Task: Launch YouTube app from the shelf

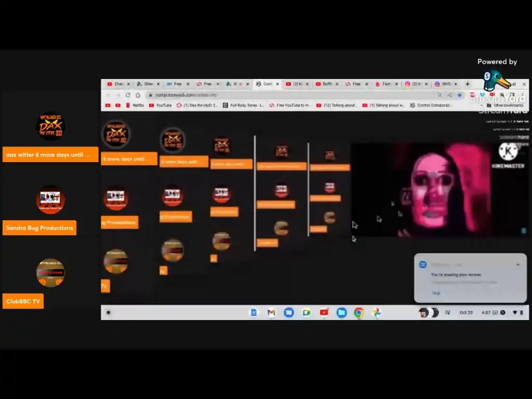Action: pos(324,312)
